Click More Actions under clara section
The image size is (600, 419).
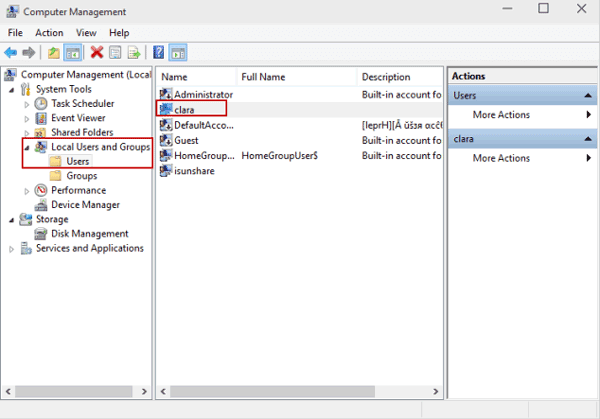pos(501,158)
